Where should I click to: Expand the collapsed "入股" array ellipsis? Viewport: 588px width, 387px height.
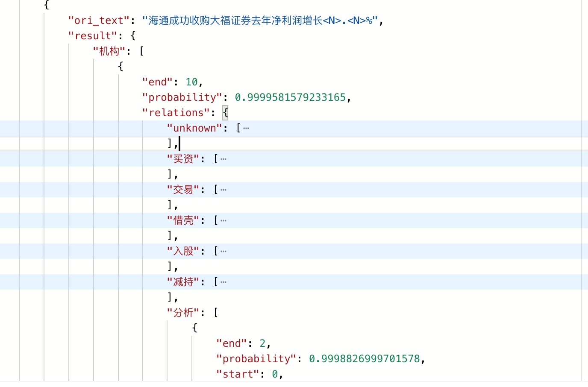pos(223,251)
